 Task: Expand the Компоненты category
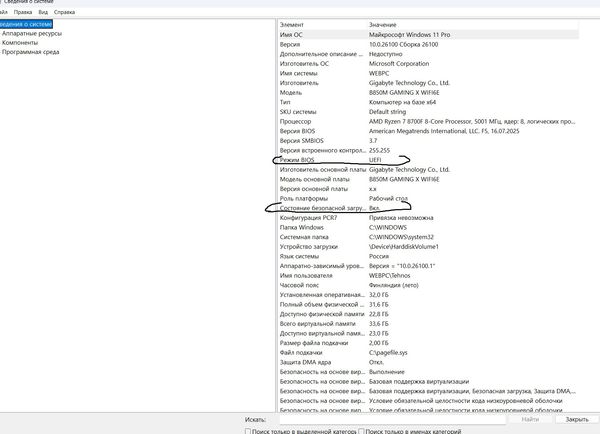pos(22,43)
